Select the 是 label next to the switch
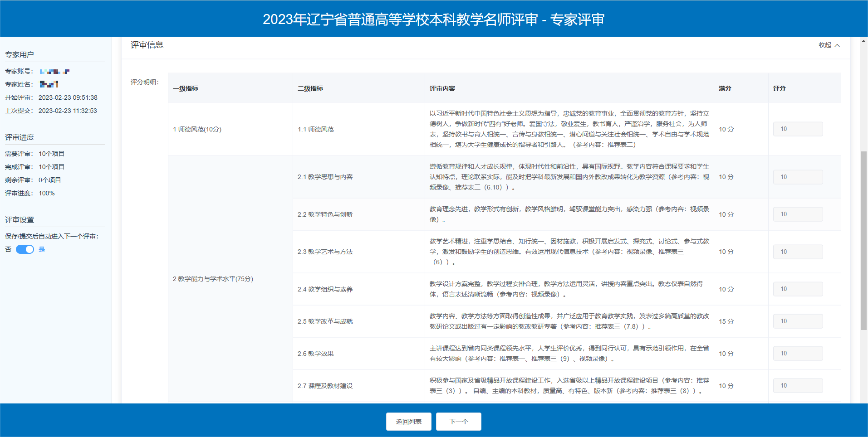 (x=42, y=249)
